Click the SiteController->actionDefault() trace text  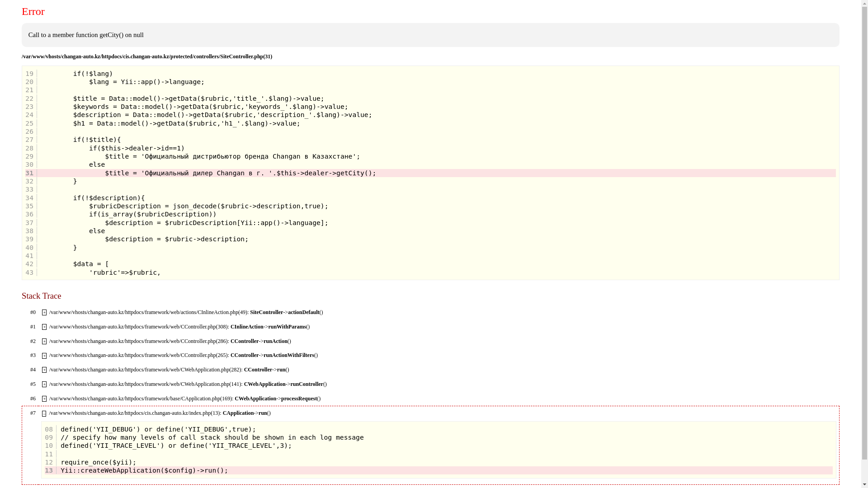[287, 312]
